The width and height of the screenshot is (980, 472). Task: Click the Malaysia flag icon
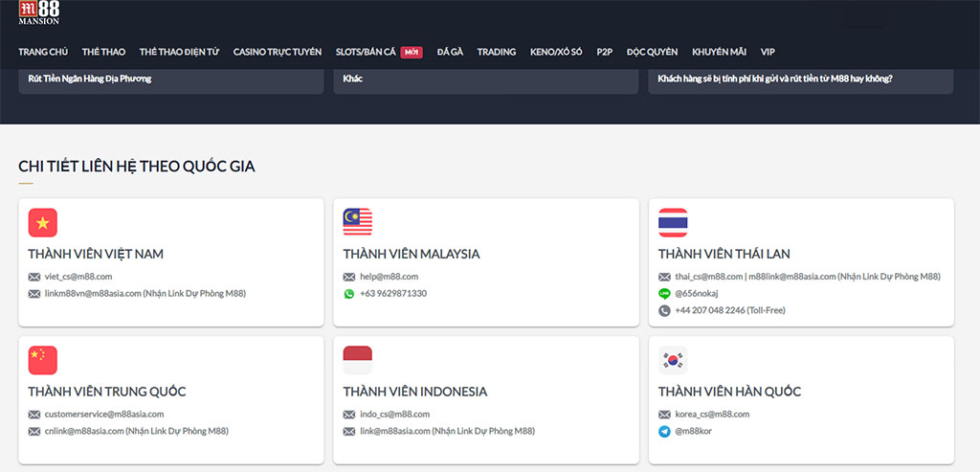click(357, 222)
